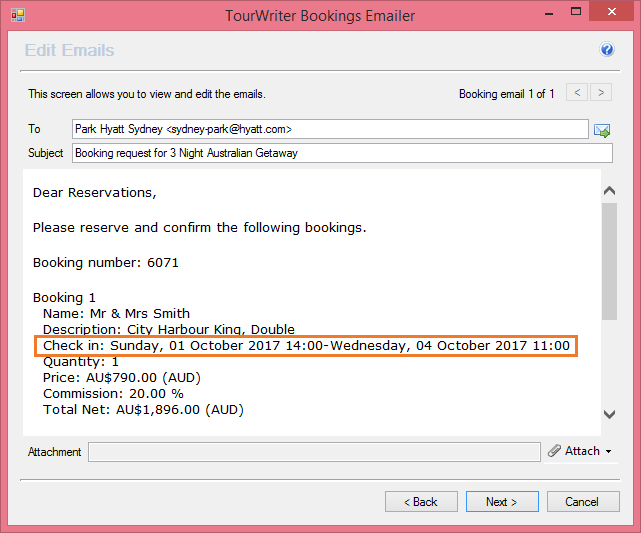Screen dimensions: 641x533
Task: Click the Back button
Action: tap(421, 502)
